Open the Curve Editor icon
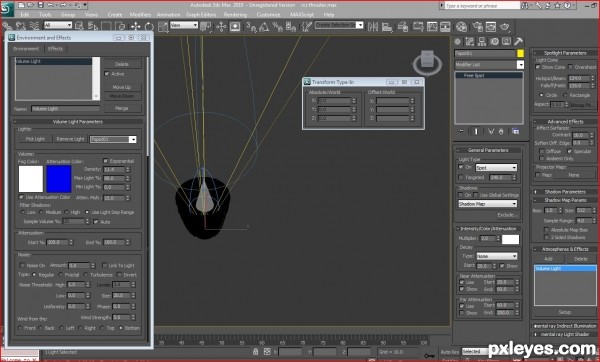The width and height of the screenshot is (600, 362). click(432, 26)
